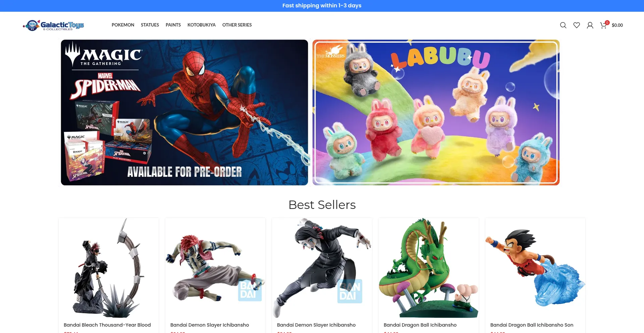
Task: Click the Bandai Bleach Thousand-Year Blood title
Action: point(107,325)
